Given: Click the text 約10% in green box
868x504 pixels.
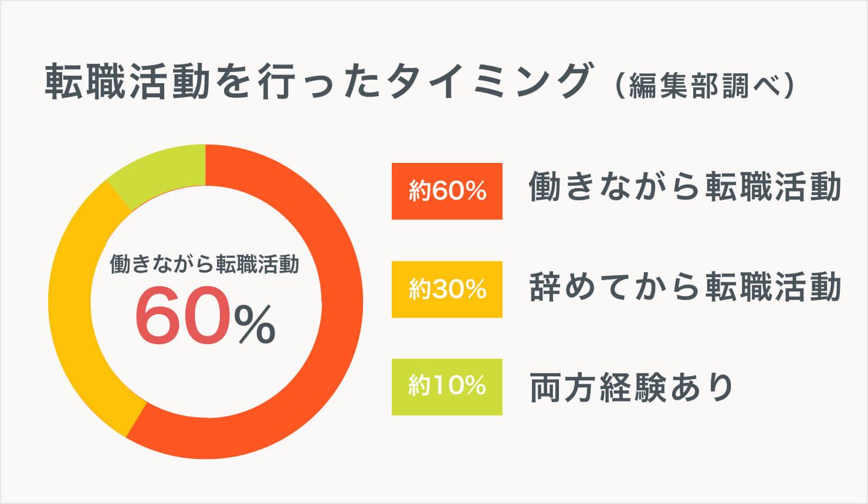Looking at the screenshot, I should point(447,387).
